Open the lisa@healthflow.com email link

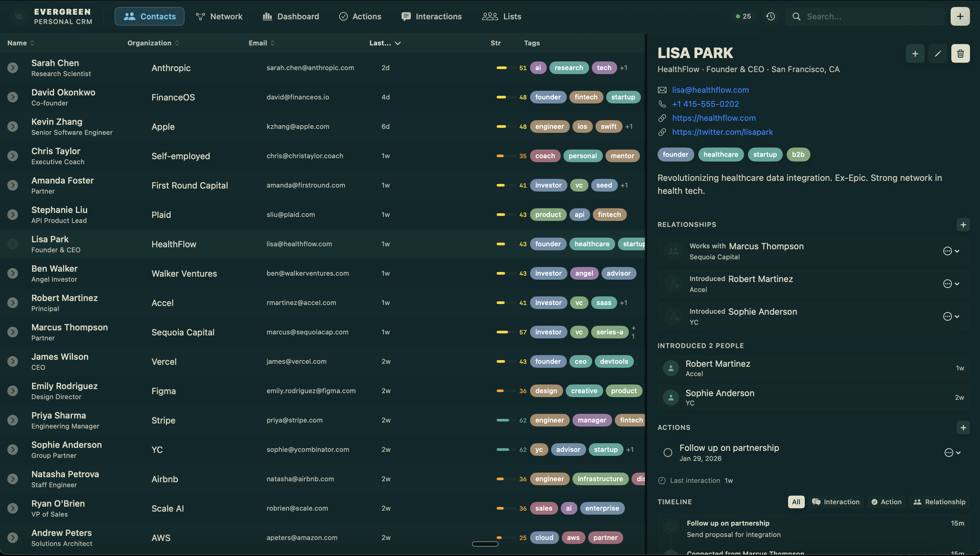(710, 90)
